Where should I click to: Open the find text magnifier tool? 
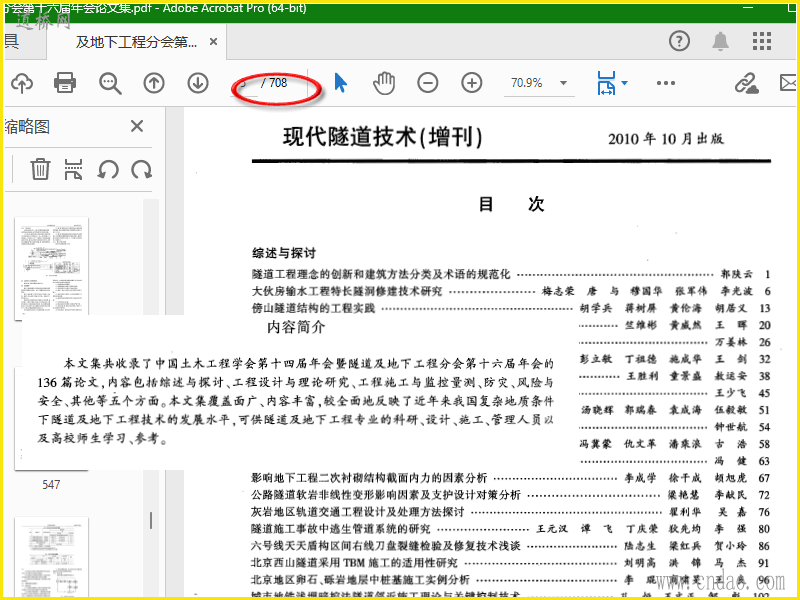(x=110, y=83)
